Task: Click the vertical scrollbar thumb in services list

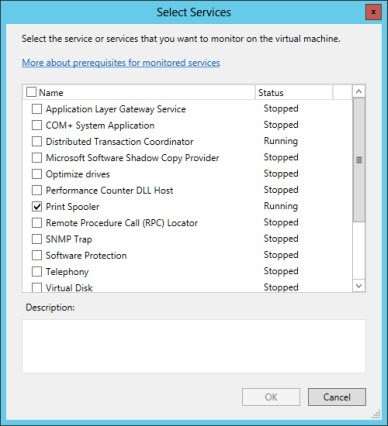Action: 359,160
